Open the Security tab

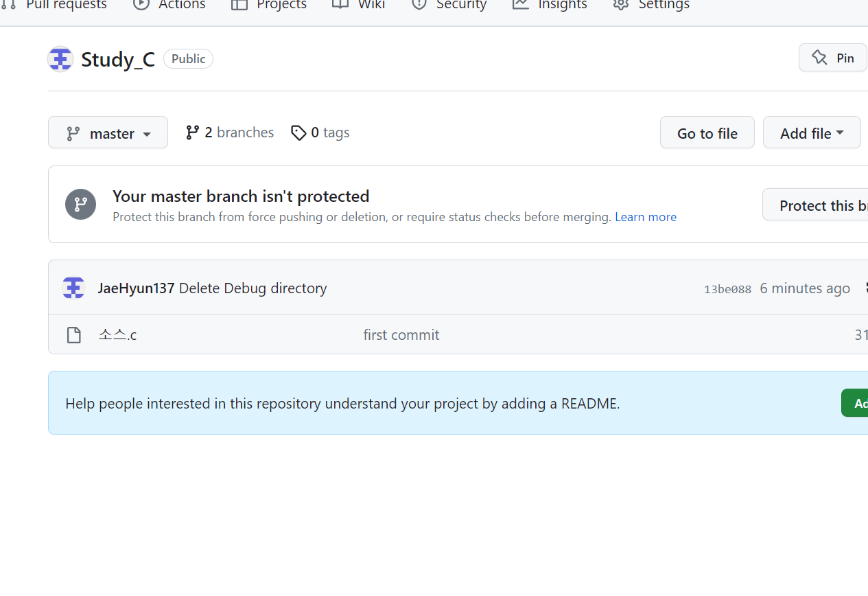point(449,5)
